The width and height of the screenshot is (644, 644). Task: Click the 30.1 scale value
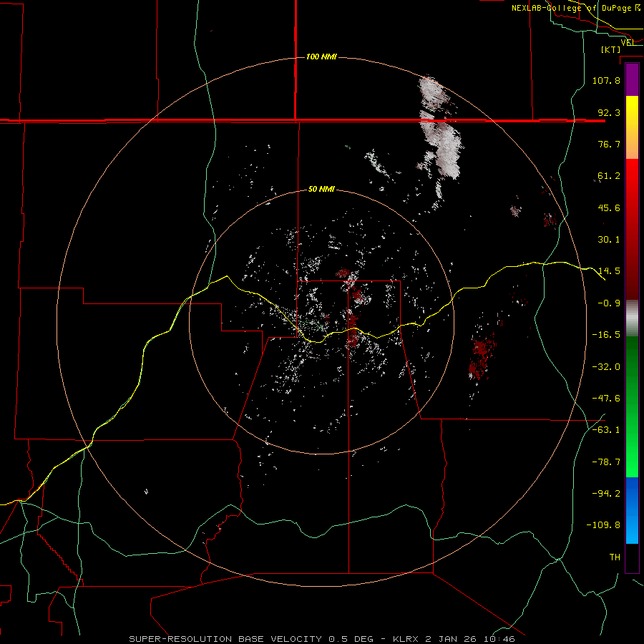point(609,240)
